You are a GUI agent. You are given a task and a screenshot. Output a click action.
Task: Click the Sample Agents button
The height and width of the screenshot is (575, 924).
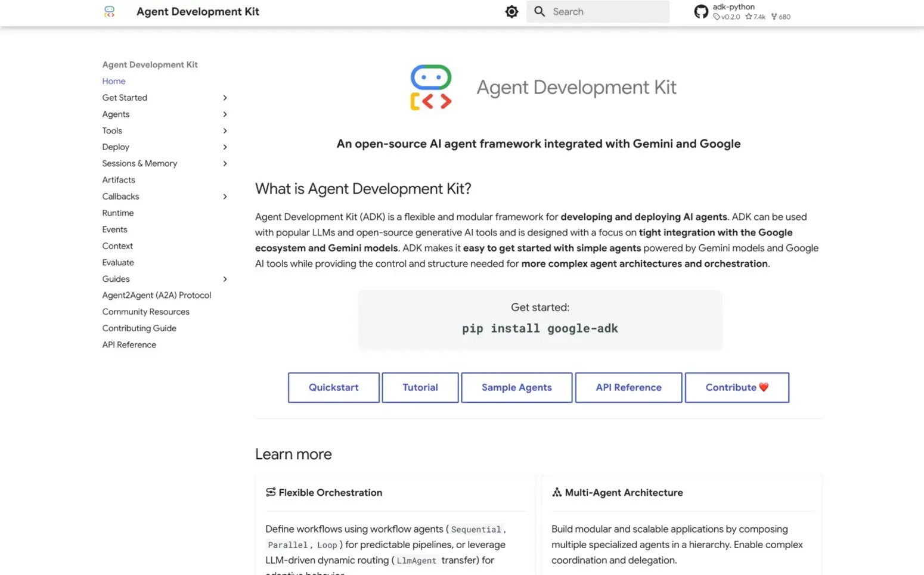[517, 387]
